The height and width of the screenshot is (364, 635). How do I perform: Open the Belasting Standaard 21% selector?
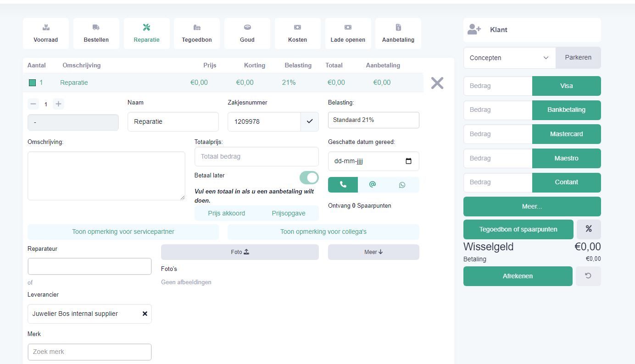coord(373,120)
